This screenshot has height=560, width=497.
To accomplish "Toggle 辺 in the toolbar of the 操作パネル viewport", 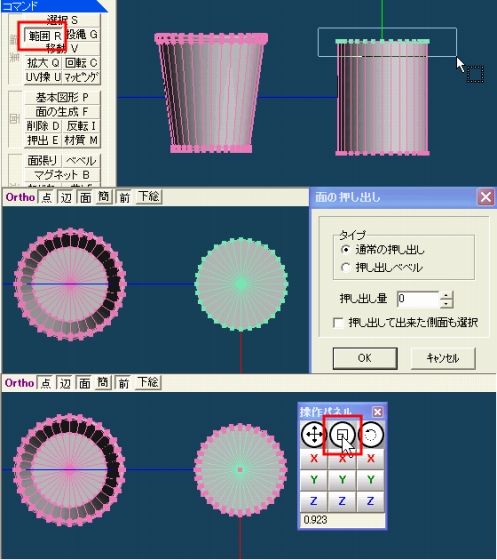I will (65, 383).
